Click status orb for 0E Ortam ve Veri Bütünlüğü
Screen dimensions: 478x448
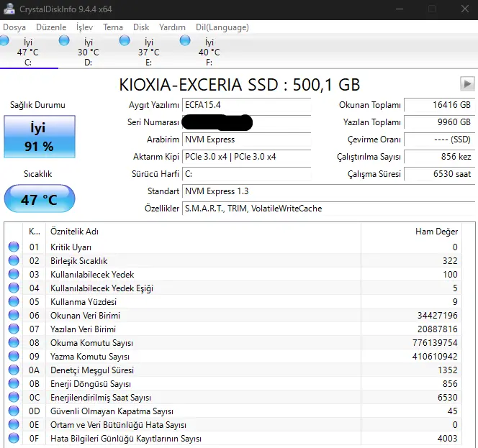pos(14,424)
